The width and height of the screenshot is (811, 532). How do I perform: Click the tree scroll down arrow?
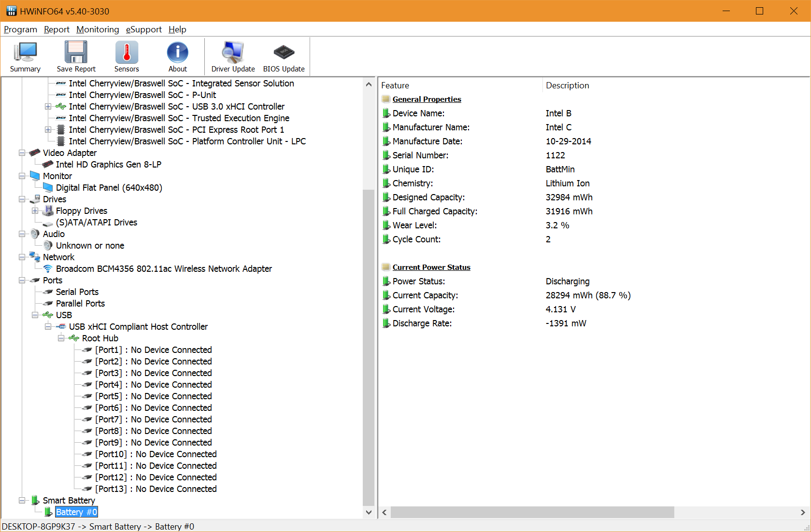369,512
